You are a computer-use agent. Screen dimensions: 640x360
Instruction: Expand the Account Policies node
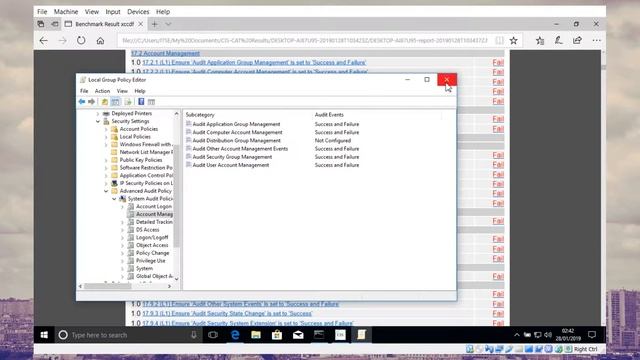point(106,129)
